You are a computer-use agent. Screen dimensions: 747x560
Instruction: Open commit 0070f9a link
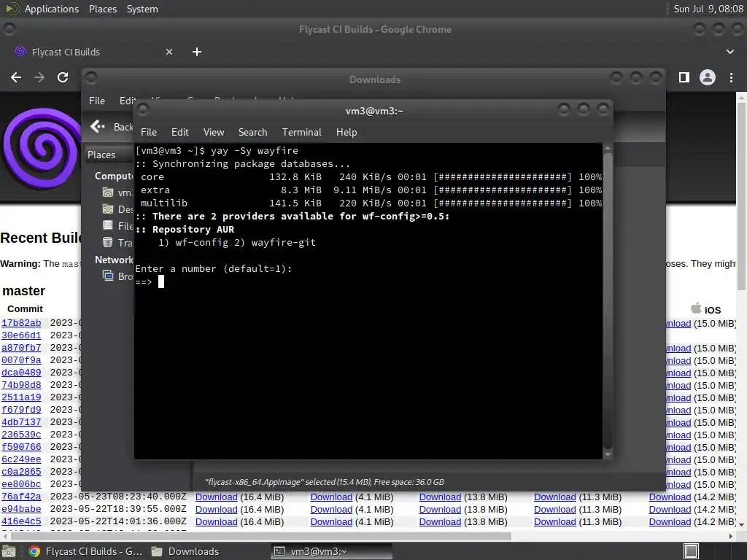(x=21, y=360)
